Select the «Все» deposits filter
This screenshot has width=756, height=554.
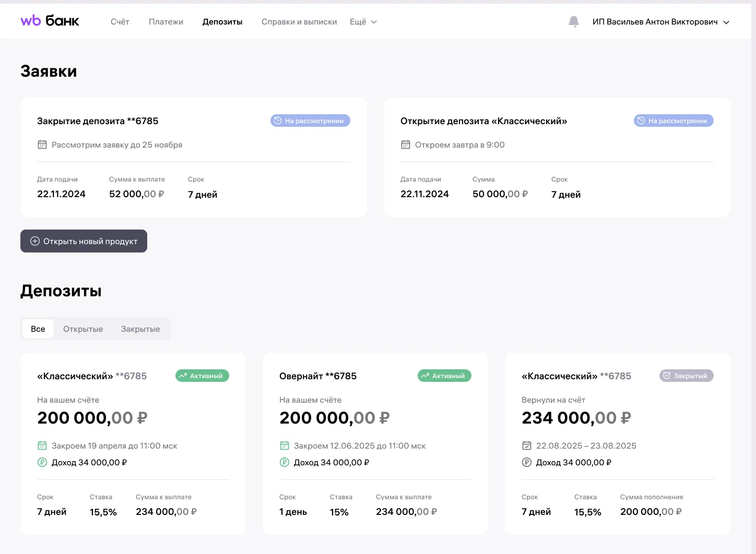click(38, 329)
